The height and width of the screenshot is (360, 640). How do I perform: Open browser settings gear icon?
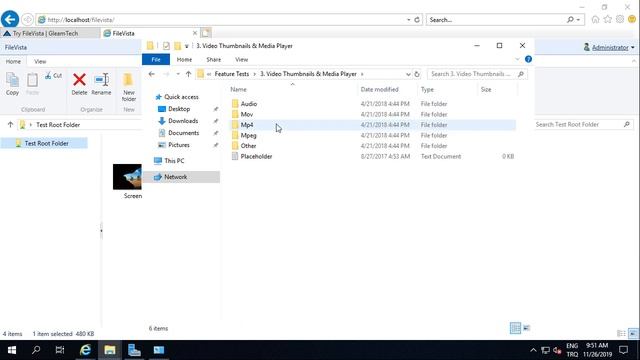coord(620,19)
